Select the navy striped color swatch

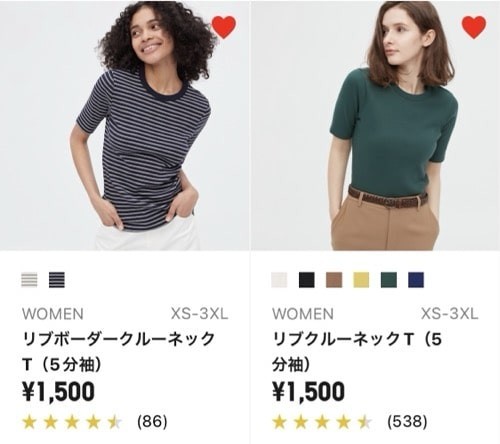[57, 280]
